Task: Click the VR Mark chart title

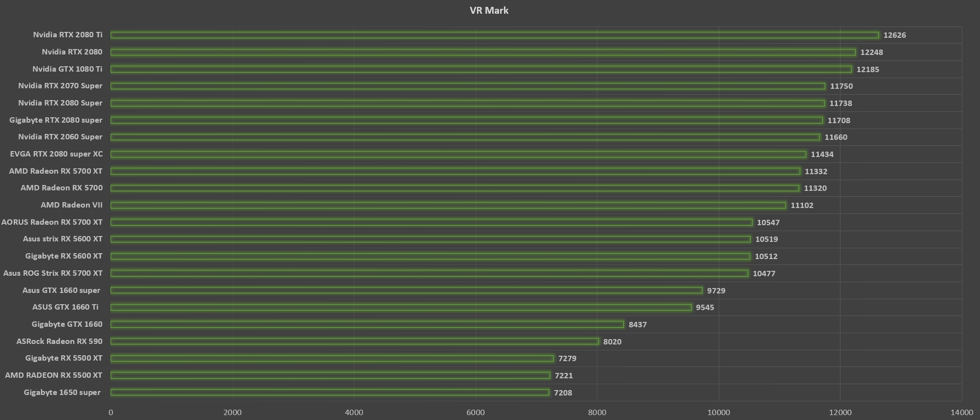Action: pos(489,10)
